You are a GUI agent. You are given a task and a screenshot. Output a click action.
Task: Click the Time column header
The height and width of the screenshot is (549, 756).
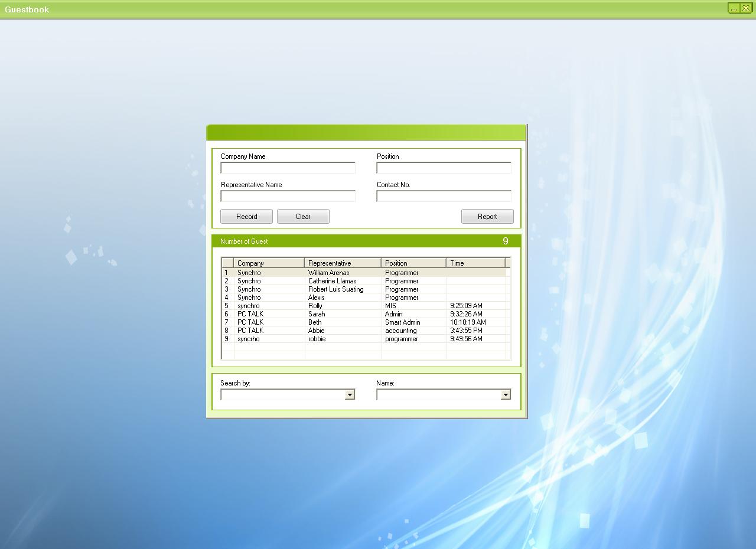pyautogui.click(x=475, y=263)
